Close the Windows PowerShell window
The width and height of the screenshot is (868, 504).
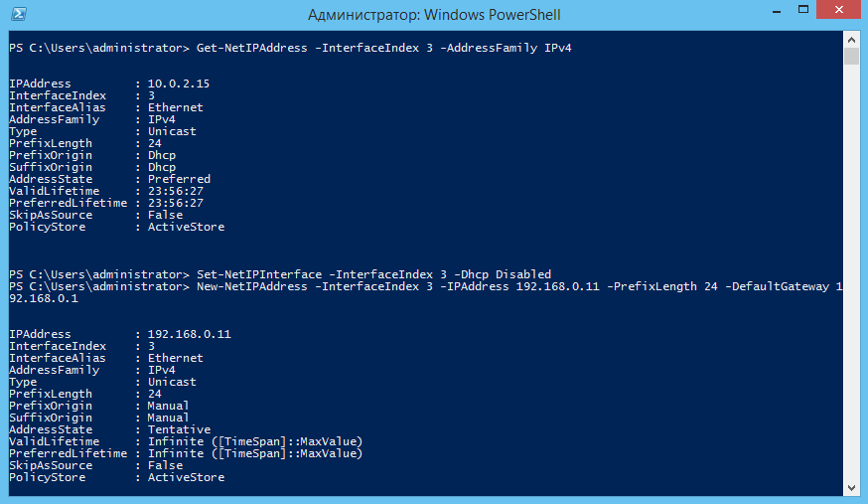pos(838,10)
